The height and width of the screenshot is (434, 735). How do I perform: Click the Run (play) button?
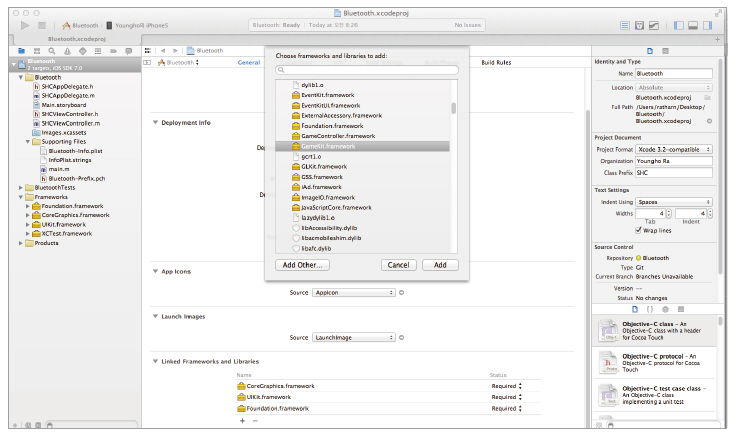coord(25,24)
